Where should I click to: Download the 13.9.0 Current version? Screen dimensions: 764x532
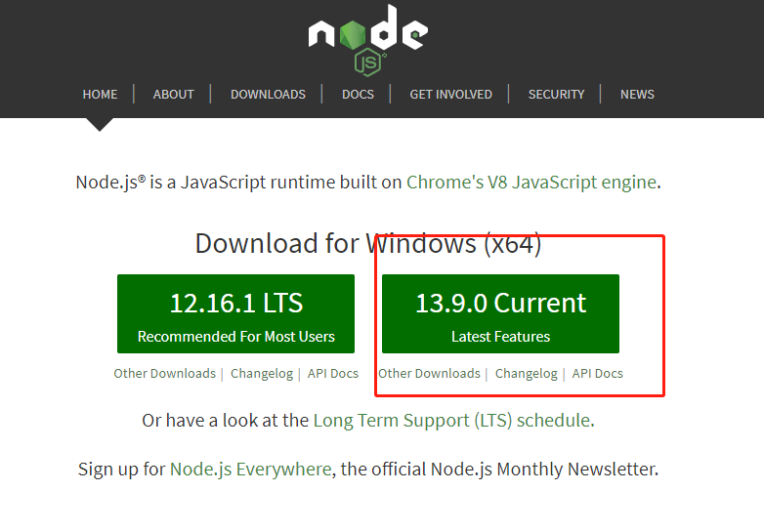[x=500, y=313]
